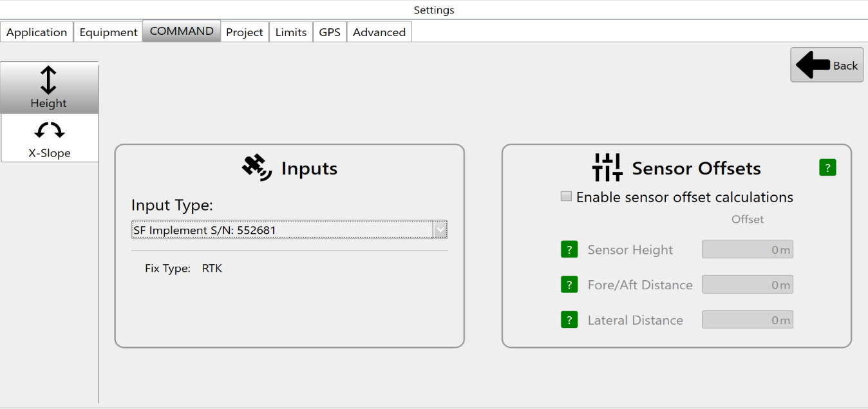
Task: Open the Advanced tab
Action: (379, 32)
